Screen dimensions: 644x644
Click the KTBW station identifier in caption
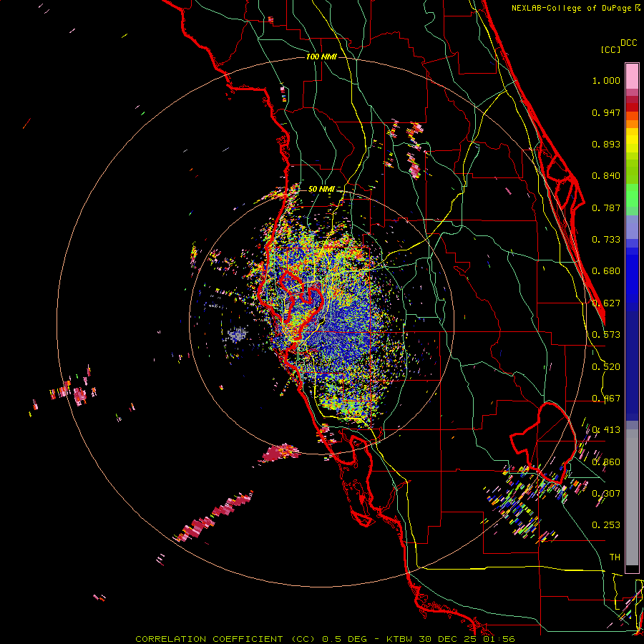401,639
